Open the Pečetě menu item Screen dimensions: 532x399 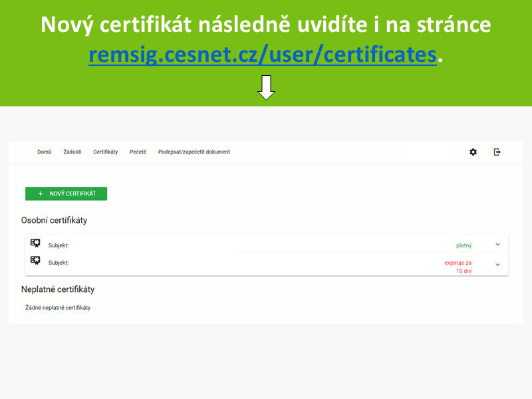click(138, 152)
